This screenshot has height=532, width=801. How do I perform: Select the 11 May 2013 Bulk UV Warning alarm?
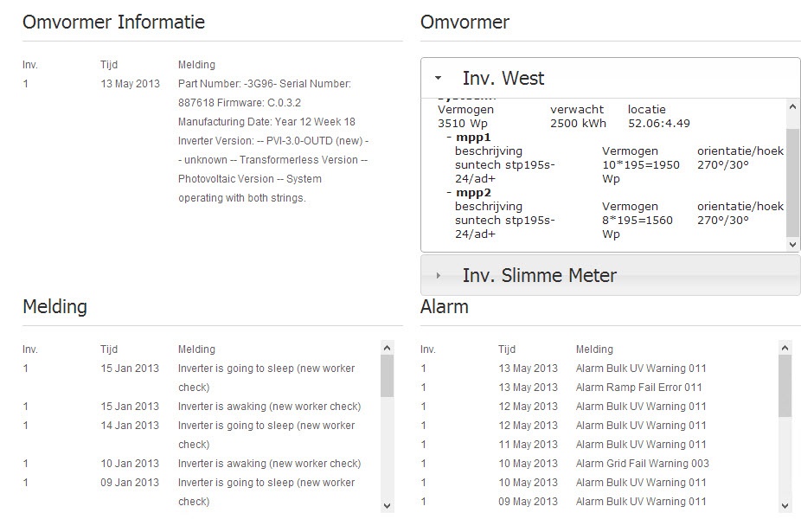point(641,445)
